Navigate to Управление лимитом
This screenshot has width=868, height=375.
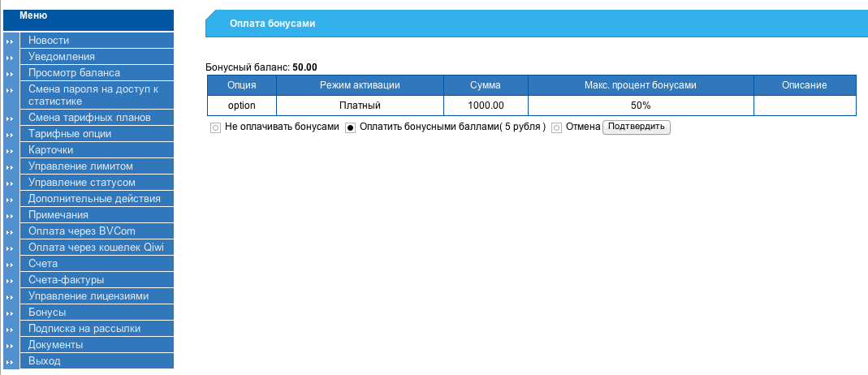pos(80,166)
